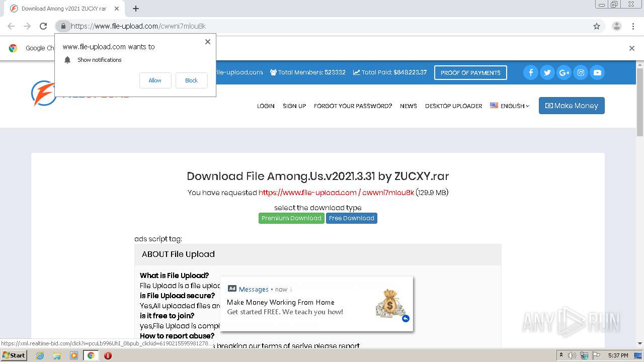Screen dimensions: 644x362
Task: Click the volume speaker tray icon
Action: (572, 355)
